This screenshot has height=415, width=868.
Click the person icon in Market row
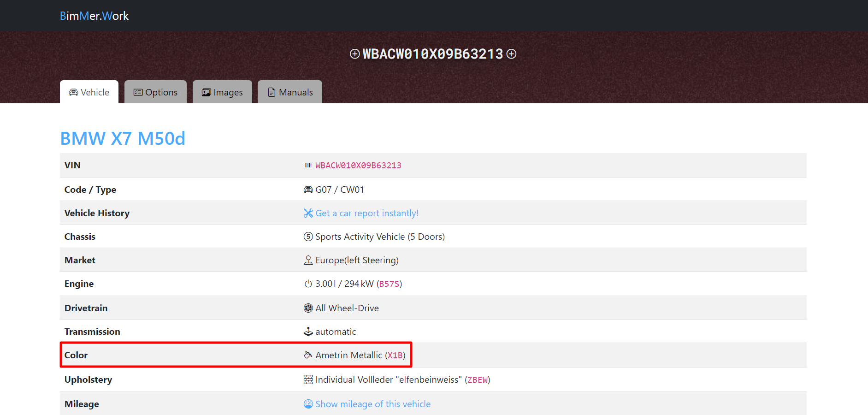(308, 260)
